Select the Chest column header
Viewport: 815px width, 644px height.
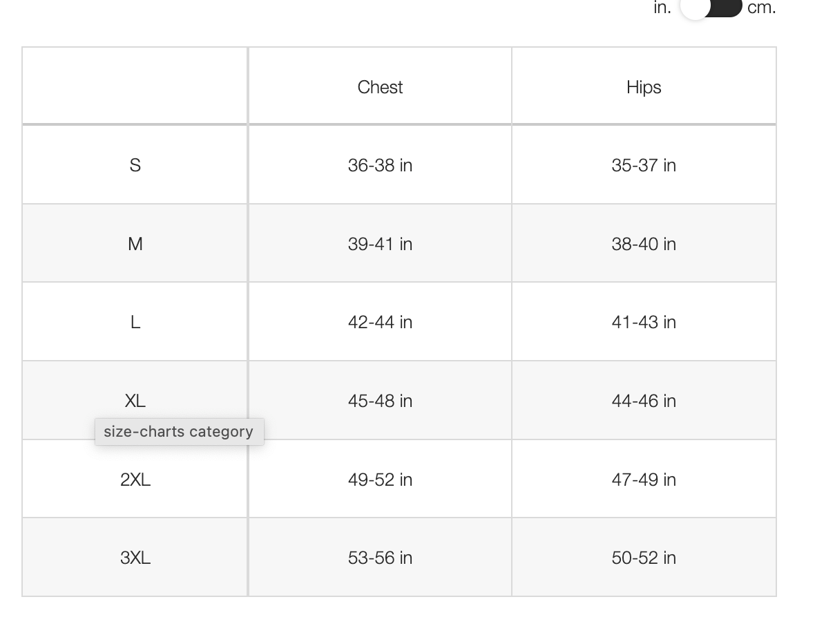coord(380,87)
